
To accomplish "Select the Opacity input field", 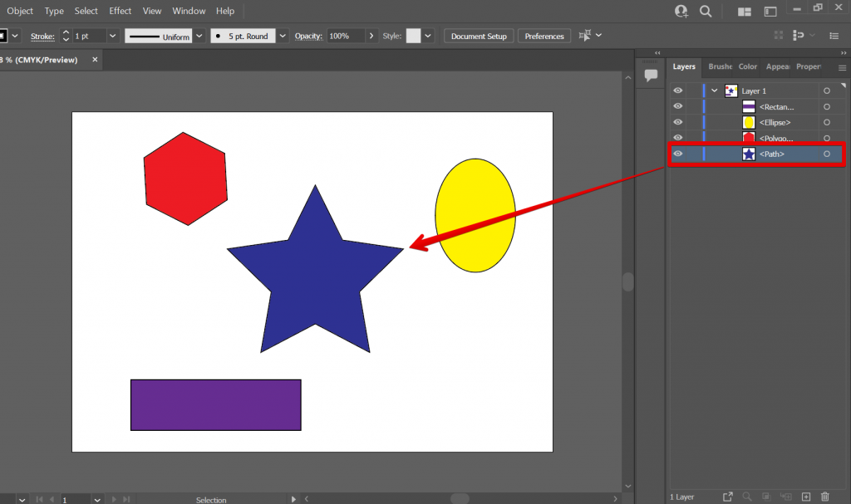I will click(342, 36).
